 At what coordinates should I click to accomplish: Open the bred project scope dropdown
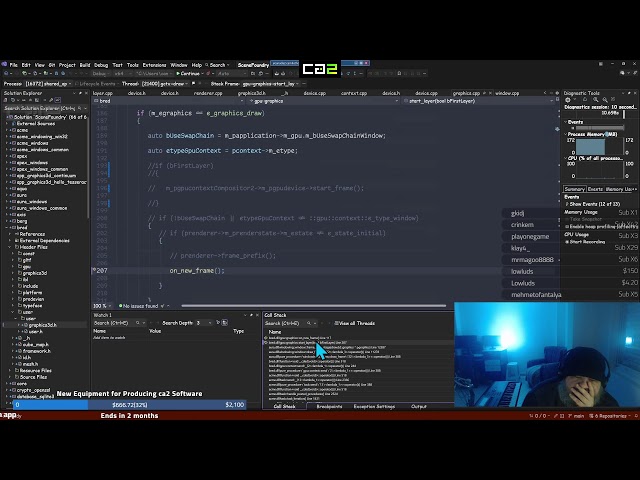click(169, 101)
